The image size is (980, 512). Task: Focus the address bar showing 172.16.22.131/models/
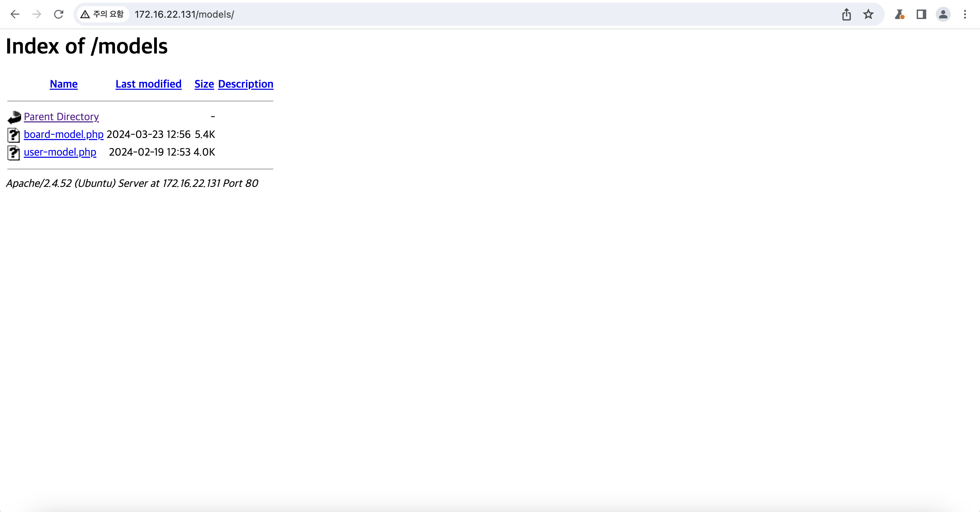pyautogui.click(x=479, y=14)
